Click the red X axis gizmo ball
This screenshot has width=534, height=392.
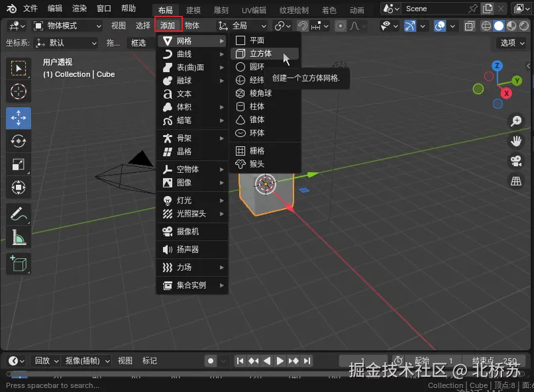506,93
